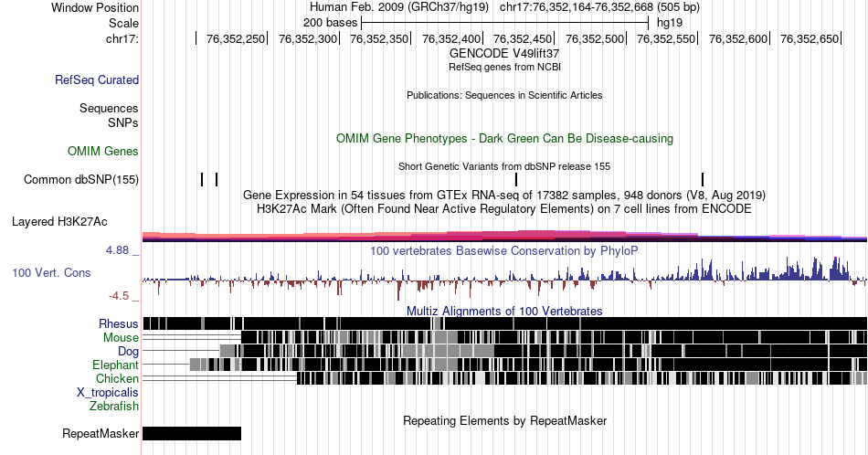Click the -4.5 conservation scale value
This screenshot has height=455, width=868.
(x=119, y=296)
